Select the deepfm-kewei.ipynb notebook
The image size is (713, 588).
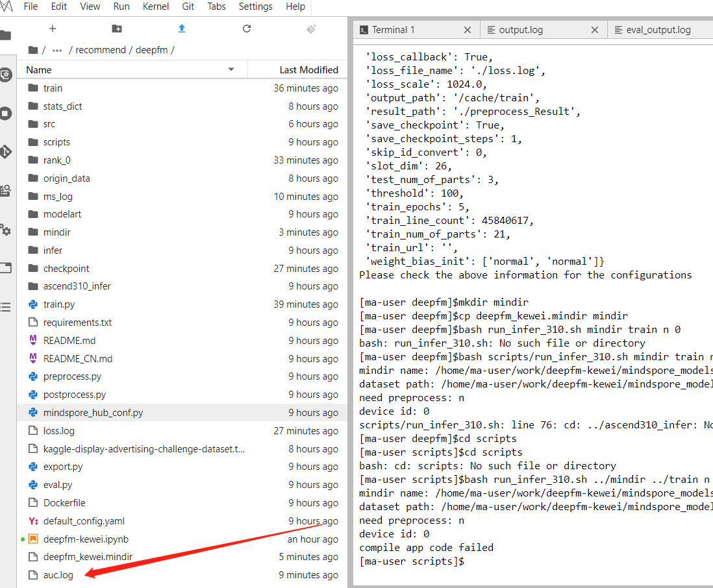point(182,539)
